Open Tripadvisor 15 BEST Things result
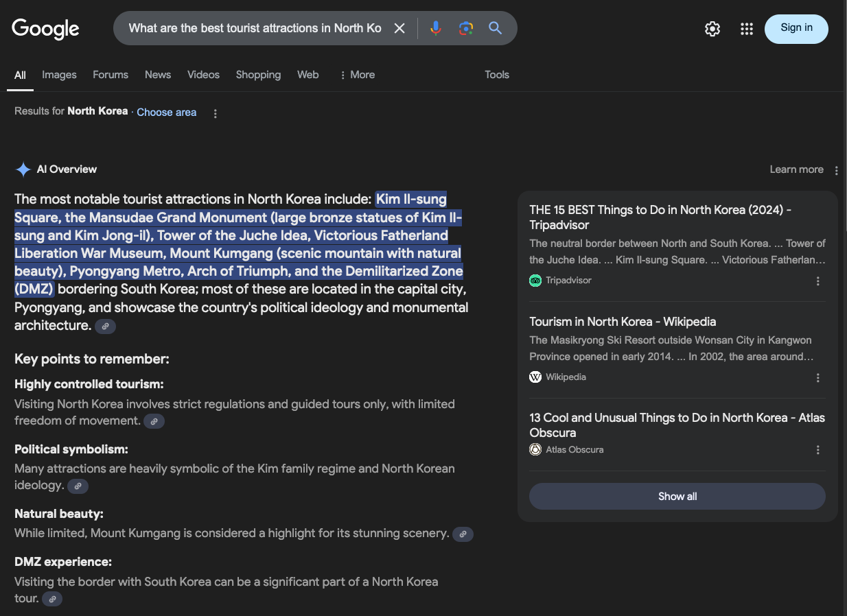This screenshot has height=616, width=847. click(660, 217)
